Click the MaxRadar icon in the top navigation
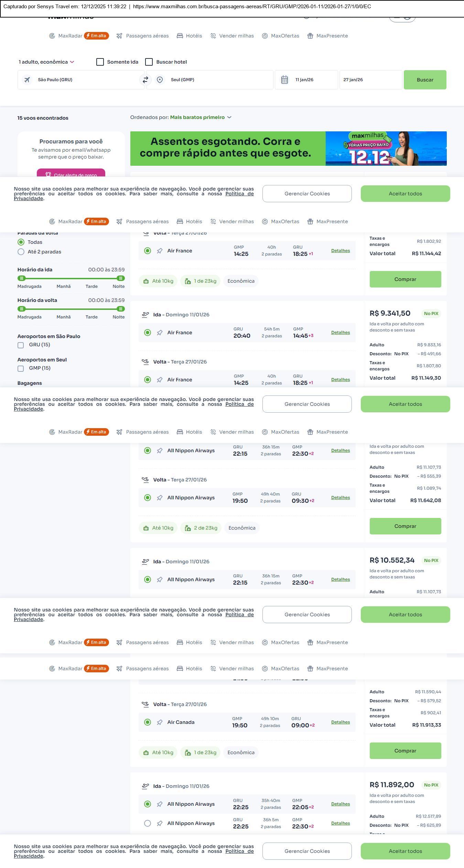The image size is (464, 868). coord(52,36)
